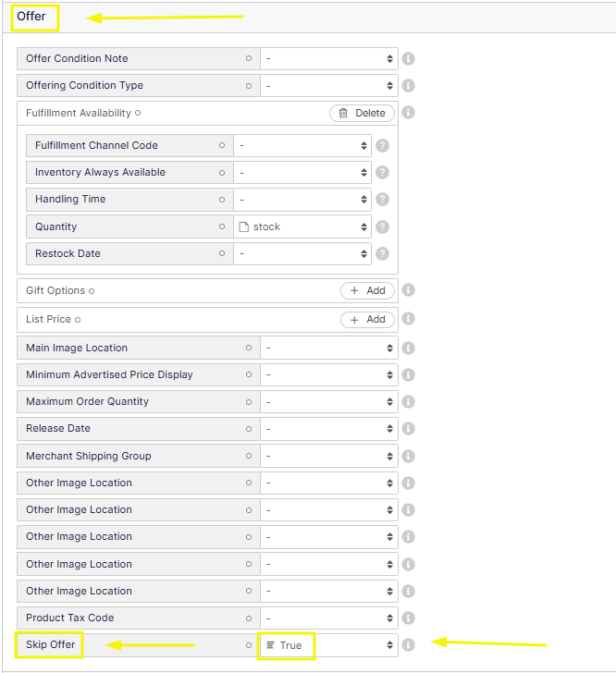Screen dimensions: 616x673
Task: Click info icon next to Skip Offer
Action: tap(408, 645)
